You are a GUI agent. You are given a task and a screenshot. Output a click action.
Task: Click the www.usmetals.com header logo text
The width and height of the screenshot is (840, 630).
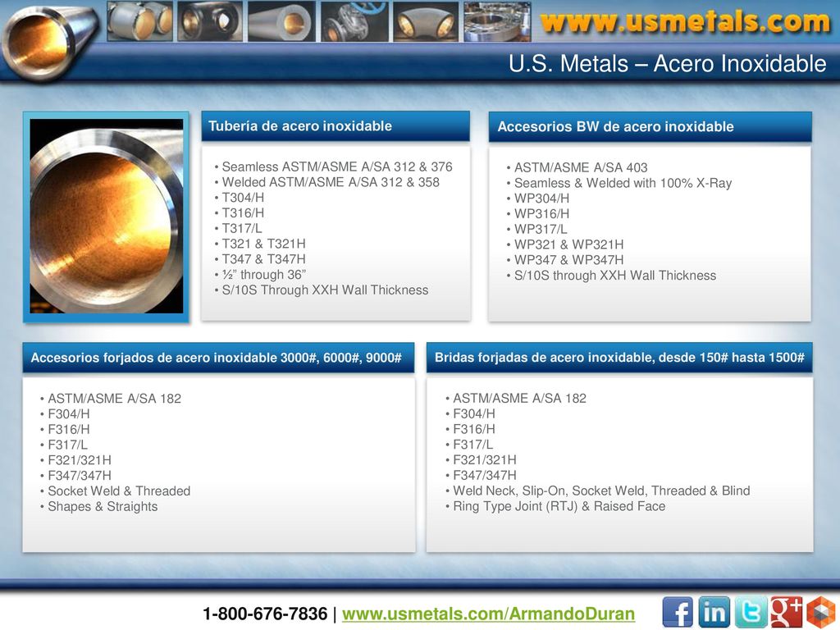(x=685, y=22)
